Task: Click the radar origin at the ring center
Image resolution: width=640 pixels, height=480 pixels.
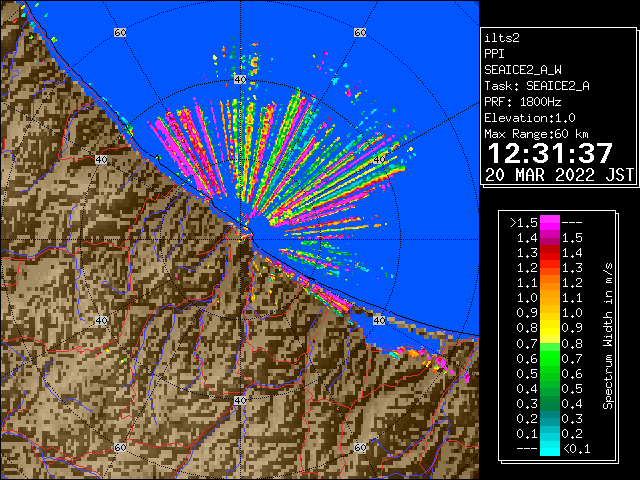Action: [240, 240]
